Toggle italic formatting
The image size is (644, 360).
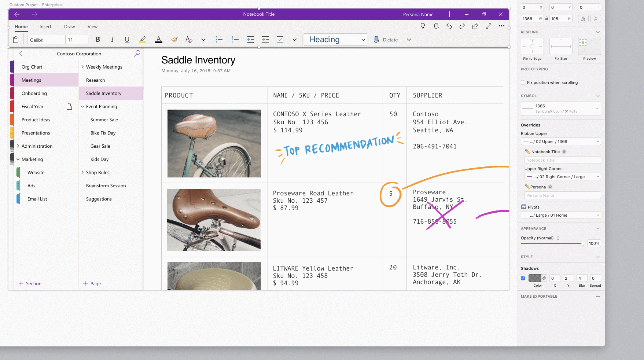tap(112, 40)
